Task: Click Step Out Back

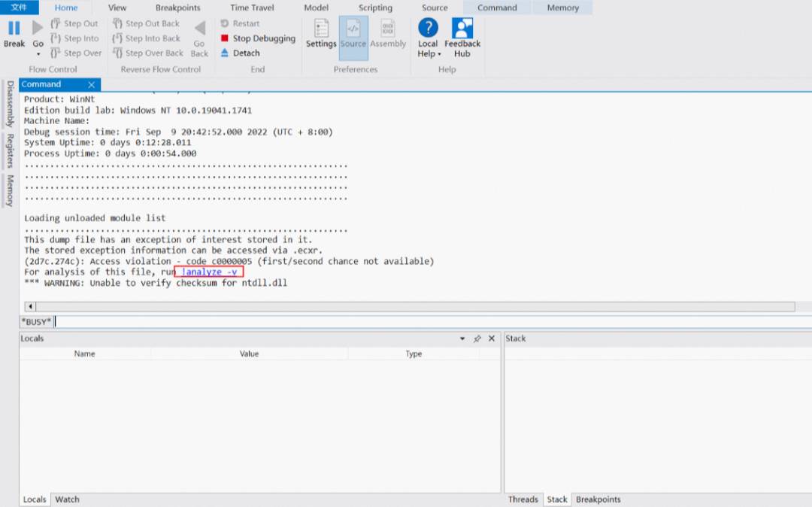Action: pyautogui.click(x=146, y=23)
